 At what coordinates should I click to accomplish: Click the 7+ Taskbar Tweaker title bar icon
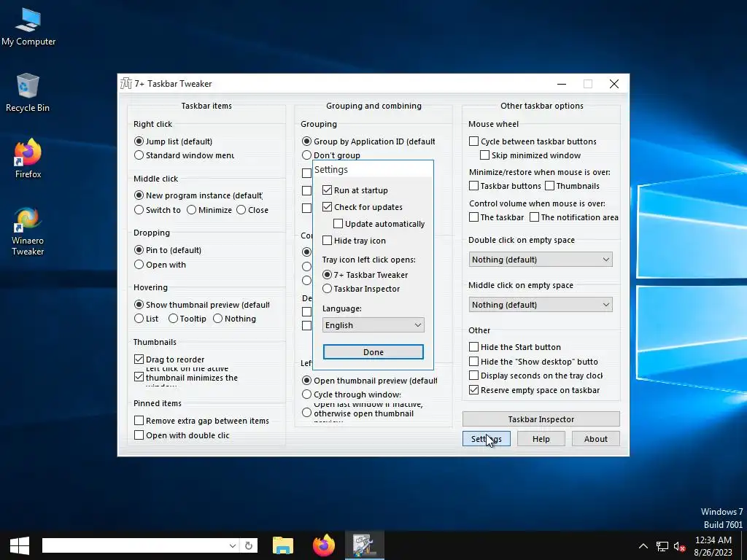[126, 83]
